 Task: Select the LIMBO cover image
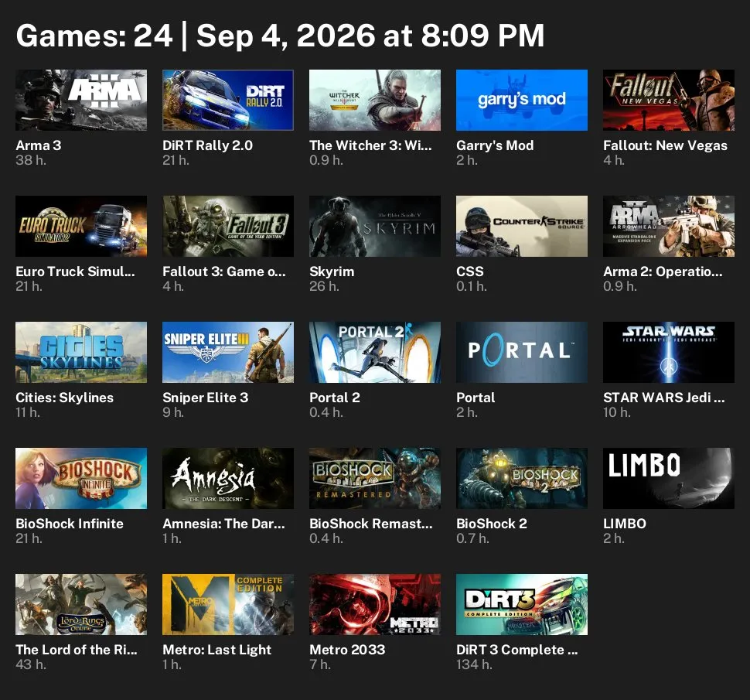[669, 479]
